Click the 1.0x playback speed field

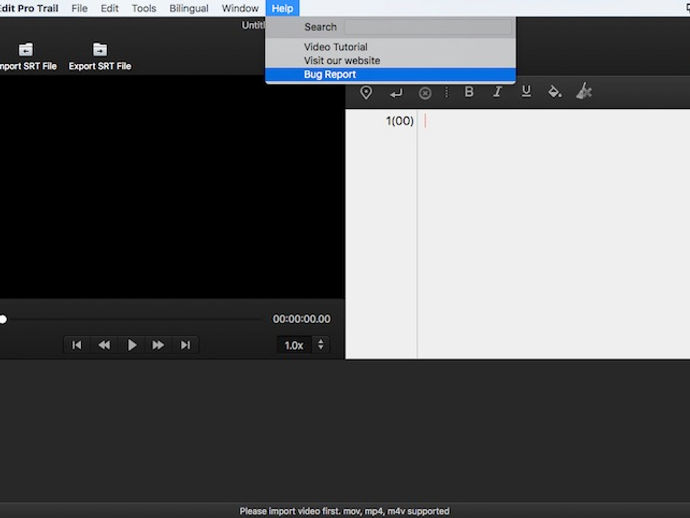(294, 345)
